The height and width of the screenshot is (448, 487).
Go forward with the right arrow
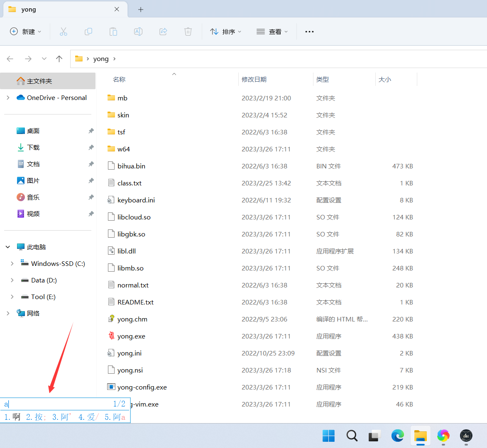coord(28,58)
